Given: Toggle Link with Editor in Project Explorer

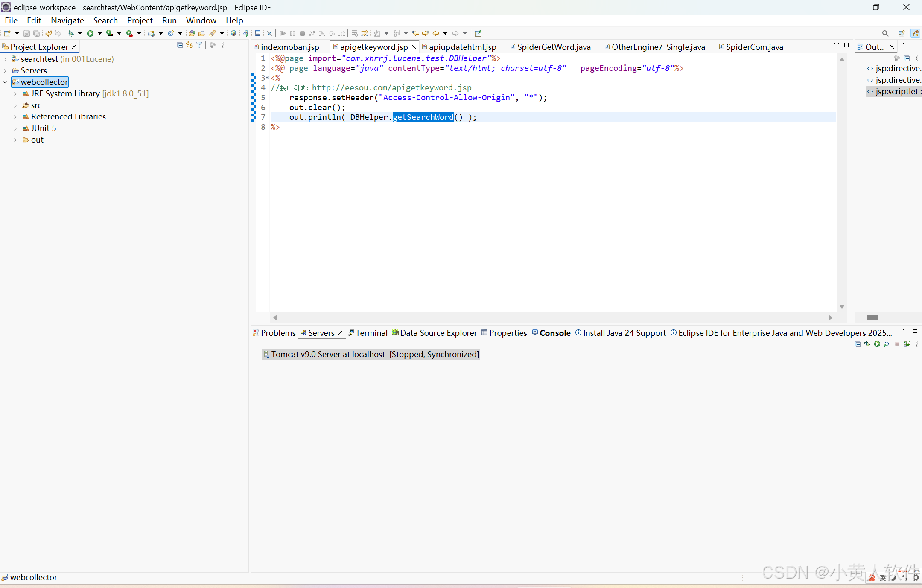Looking at the screenshot, I should click(190, 45).
